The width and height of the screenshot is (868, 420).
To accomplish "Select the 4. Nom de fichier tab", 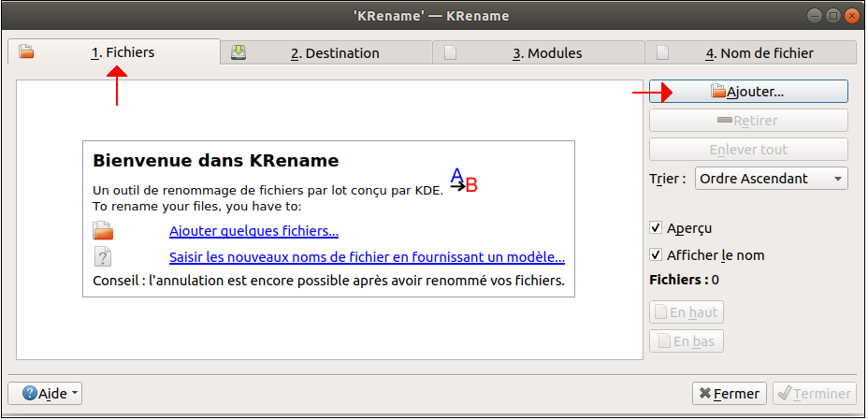I will click(x=751, y=53).
